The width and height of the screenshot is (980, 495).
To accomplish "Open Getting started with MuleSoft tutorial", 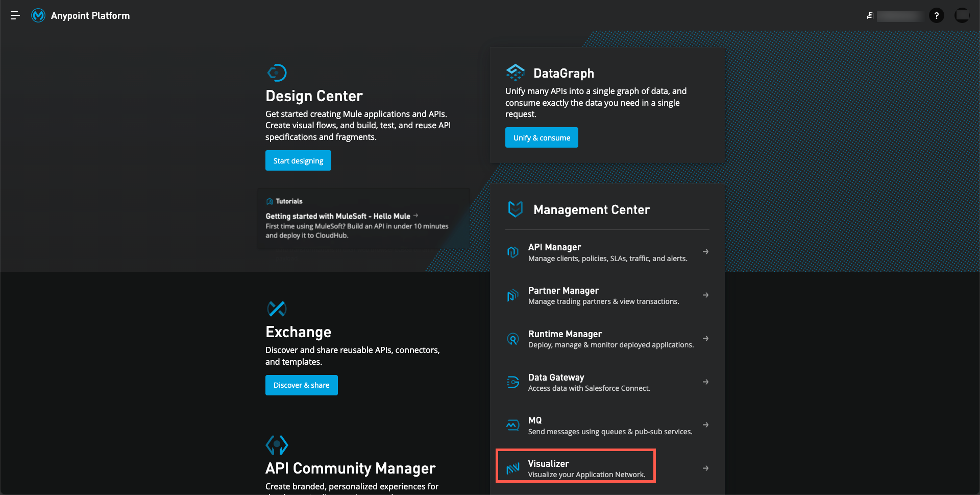I will click(338, 216).
